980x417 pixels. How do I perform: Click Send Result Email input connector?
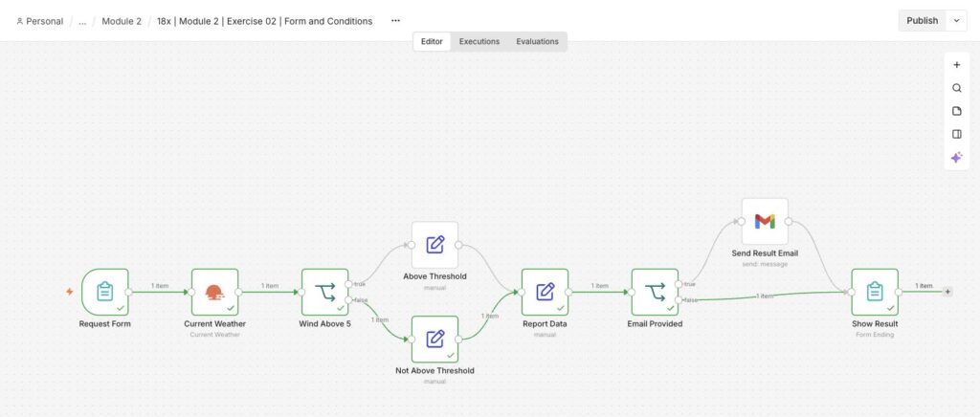point(742,221)
